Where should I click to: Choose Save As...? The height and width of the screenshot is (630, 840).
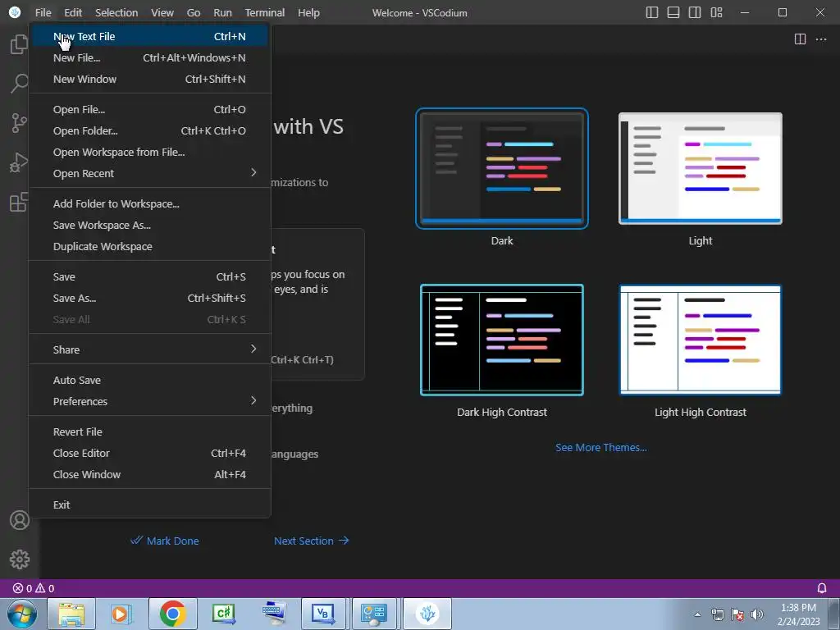pyautogui.click(x=149, y=299)
